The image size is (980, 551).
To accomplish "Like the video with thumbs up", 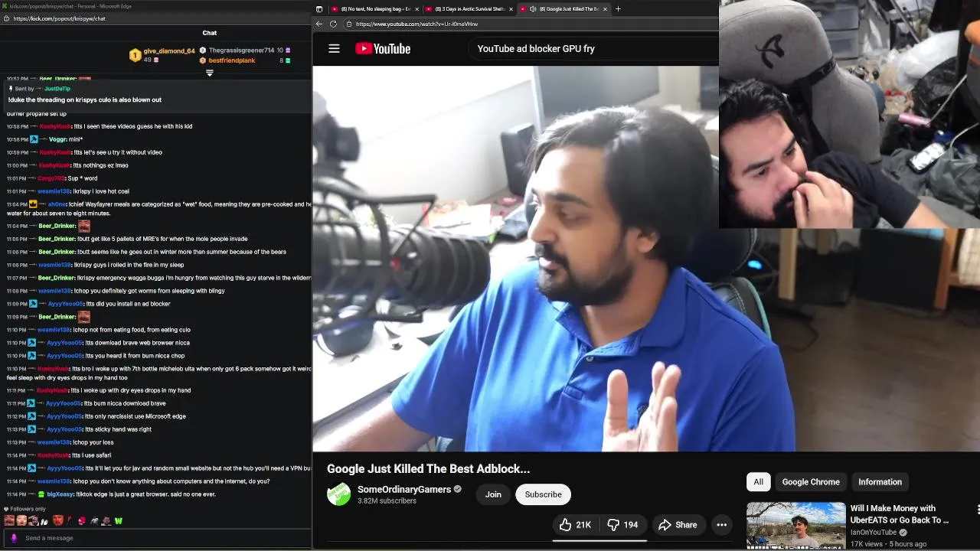I will click(x=576, y=524).
